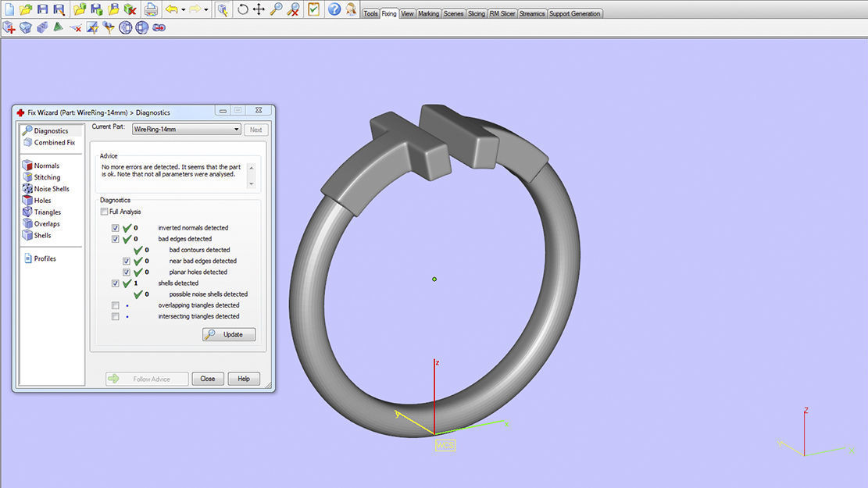Switch to the Tools tab

[x=371, y=13]
